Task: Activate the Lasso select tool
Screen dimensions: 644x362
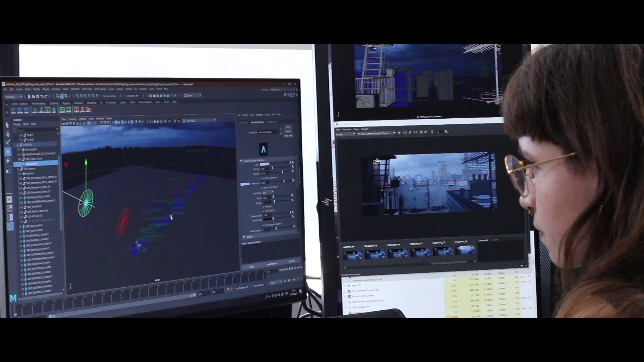Action: 7,134
